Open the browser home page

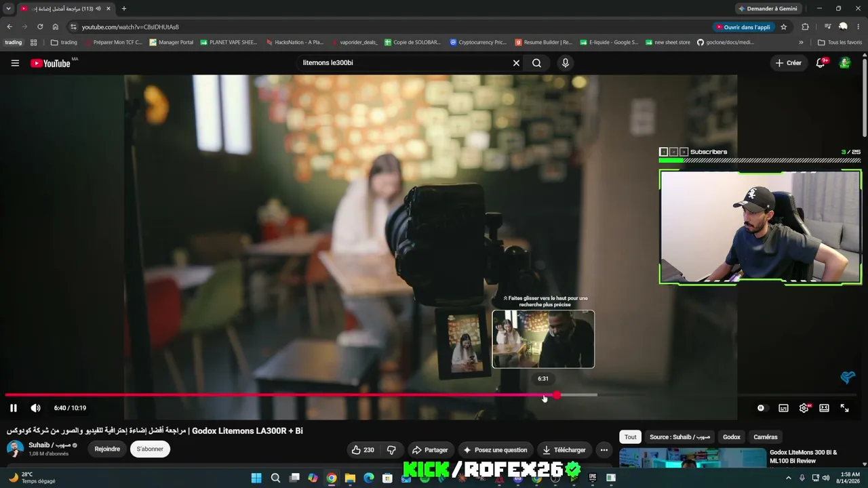56,27
